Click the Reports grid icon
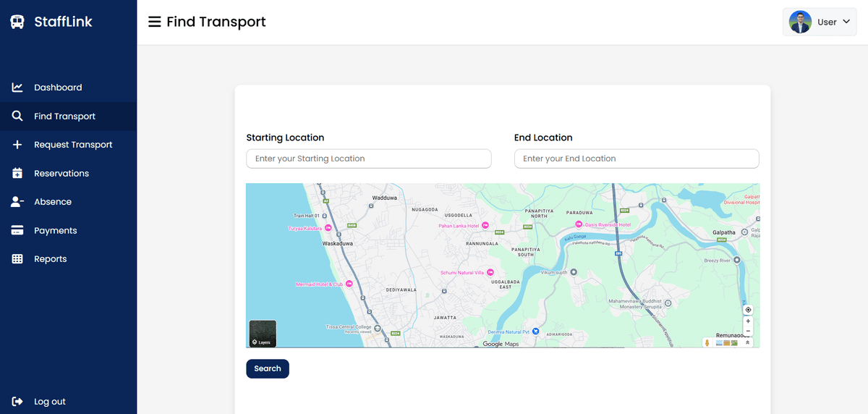Image resolution: width=868 pixels, height=414 pixels. click(17, 259)
